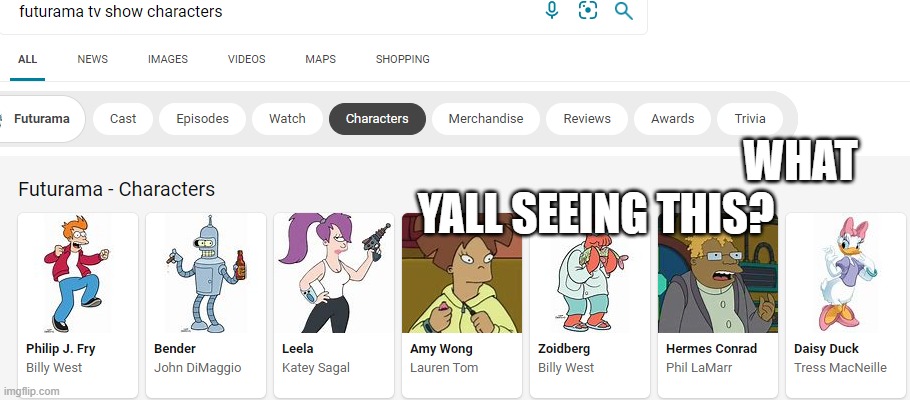Click the Hermes Conrad name link

(x=712, y=349)
